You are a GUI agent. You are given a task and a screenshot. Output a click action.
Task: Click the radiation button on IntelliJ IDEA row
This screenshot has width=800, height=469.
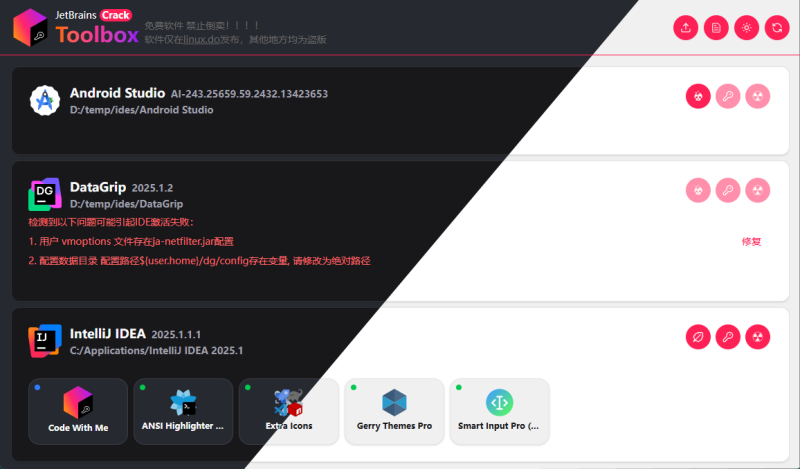click(x=758, y=337)
